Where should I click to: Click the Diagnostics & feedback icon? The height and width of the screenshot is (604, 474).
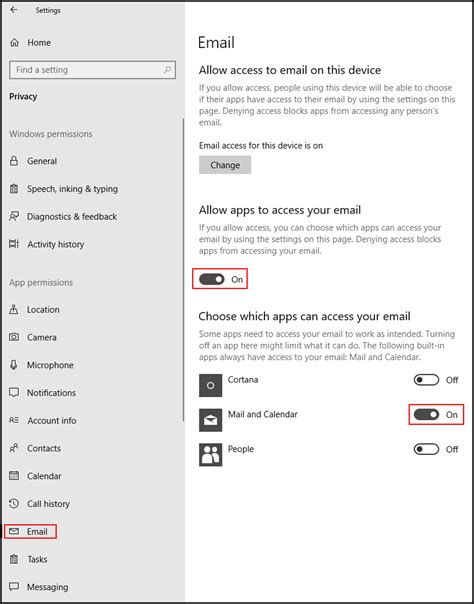(14, 216)
